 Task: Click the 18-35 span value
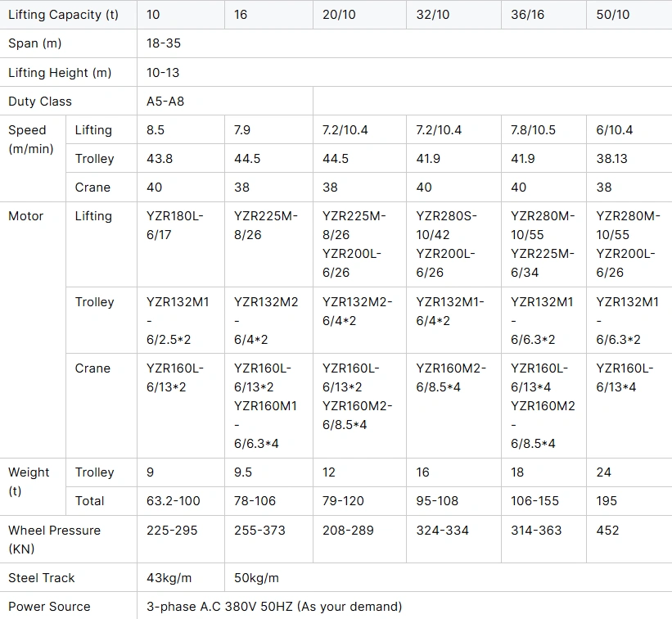(163, 43)
